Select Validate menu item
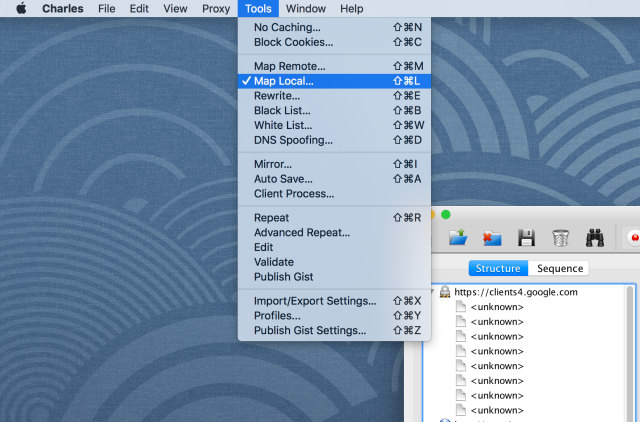This screenshot has height=422, width=640. coord(334,262)
